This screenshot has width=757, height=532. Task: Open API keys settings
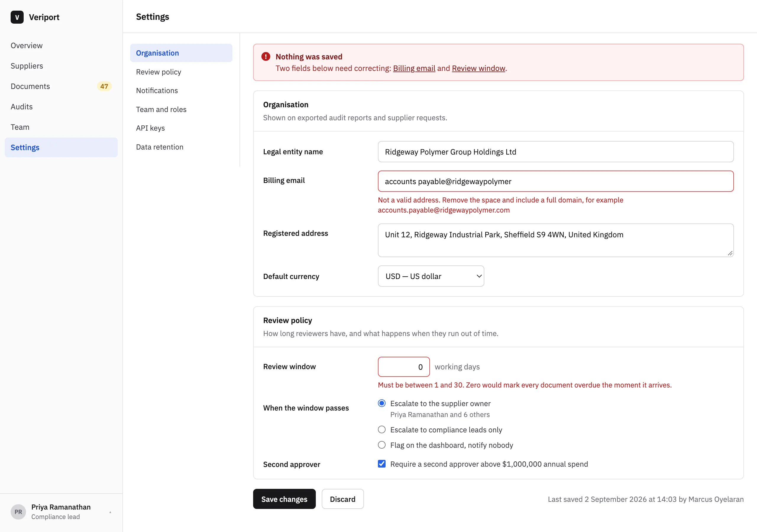[x=181, y=128]
